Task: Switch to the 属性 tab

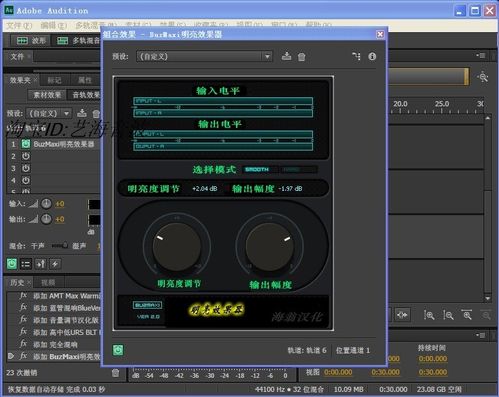Action: click(85, 80)
